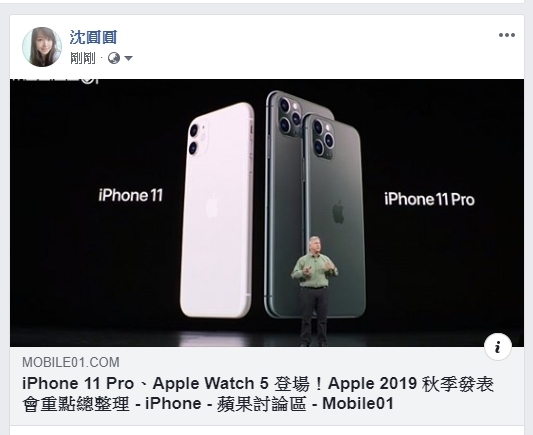Click the dual camera on white iPhone 11
Screen dimensions: 533x435
pyautogui.click(x=199, y=139)
